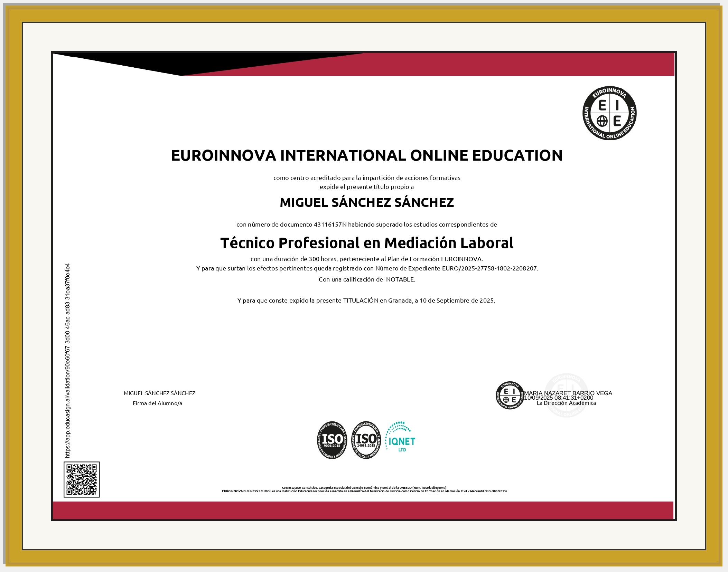Viewport: 728px width, 572px height.
Task: Click La Dirección Académica label
Action: point(566,403)
